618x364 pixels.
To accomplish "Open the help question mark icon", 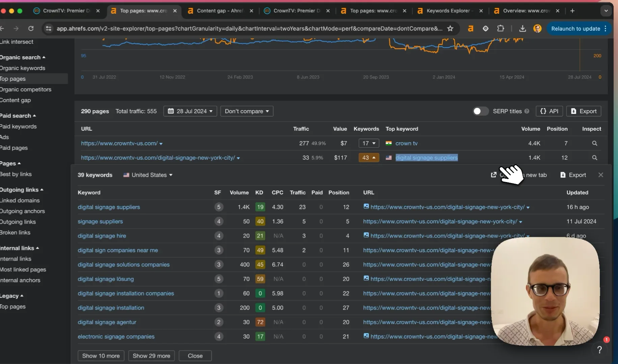I will click(599, 350).
